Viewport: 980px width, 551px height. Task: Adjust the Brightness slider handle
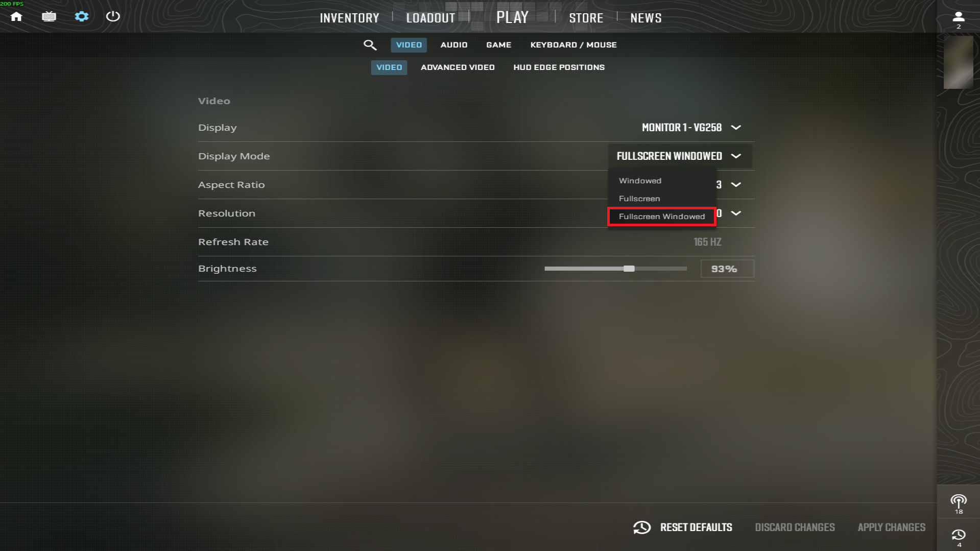coord(629,269)
